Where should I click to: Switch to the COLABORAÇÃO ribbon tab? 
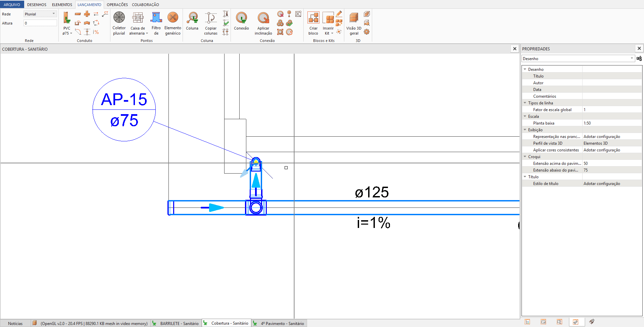(145, 5)
